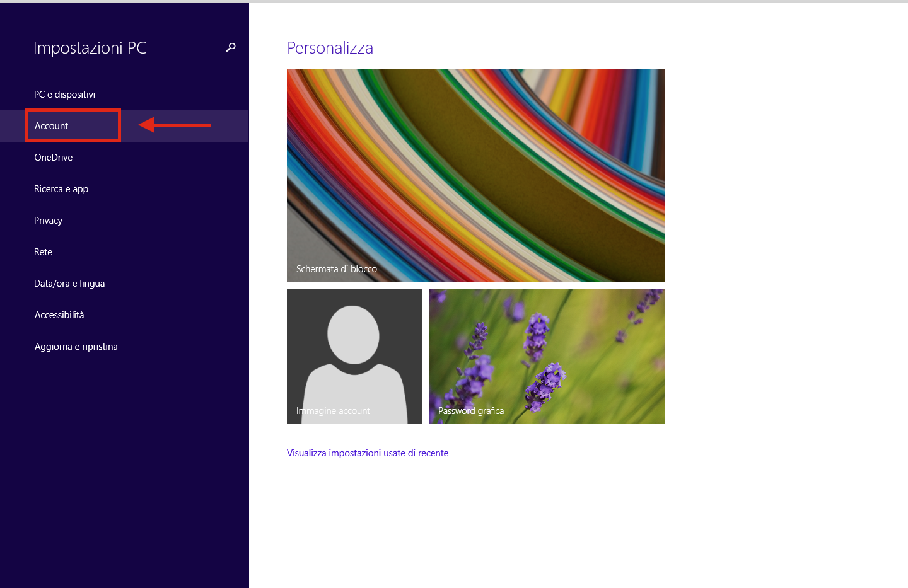
Task: Click the Personalizza heading
Action: [x=330, y=48]
